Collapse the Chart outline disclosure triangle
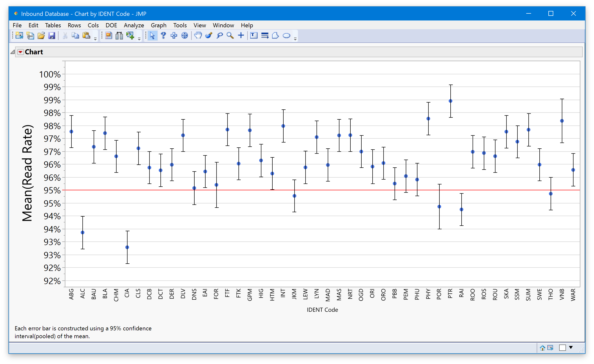The height and width of the screenshot is (364, 594). [x=13, y=52]
